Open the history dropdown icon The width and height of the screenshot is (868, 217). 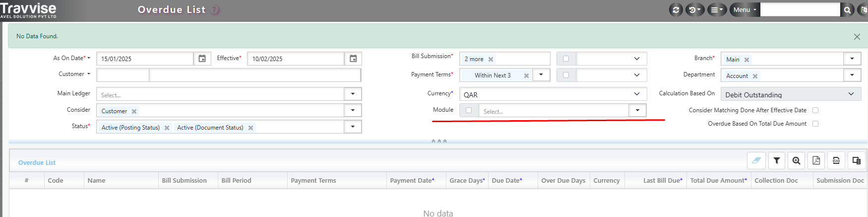pos(694,9)
